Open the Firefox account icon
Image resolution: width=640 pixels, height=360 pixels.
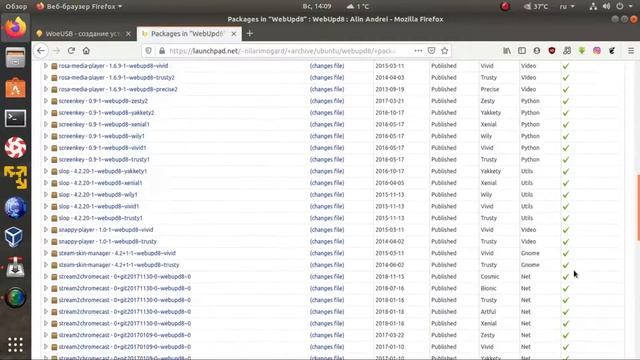pos(537,51)
